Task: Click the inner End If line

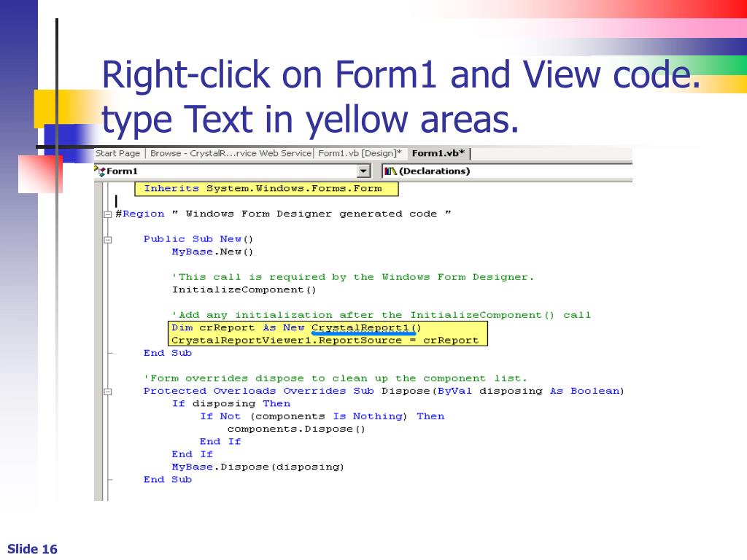Action: 220,441
